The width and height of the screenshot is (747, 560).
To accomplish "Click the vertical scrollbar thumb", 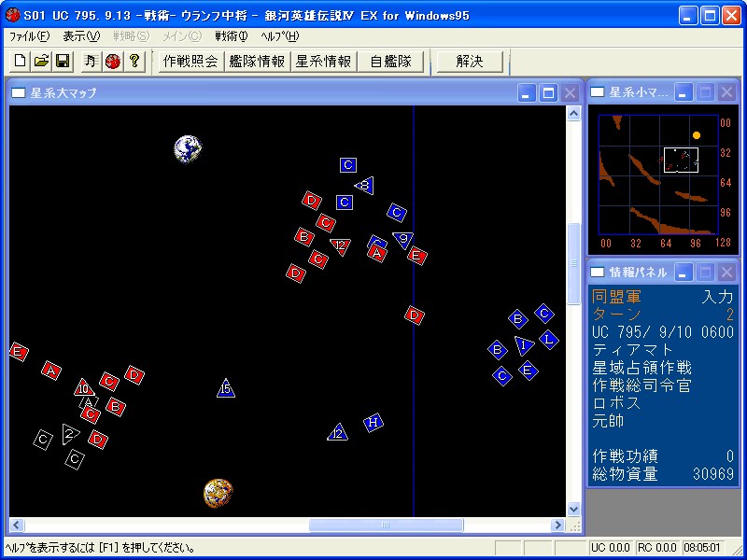I will pos(573,263).
